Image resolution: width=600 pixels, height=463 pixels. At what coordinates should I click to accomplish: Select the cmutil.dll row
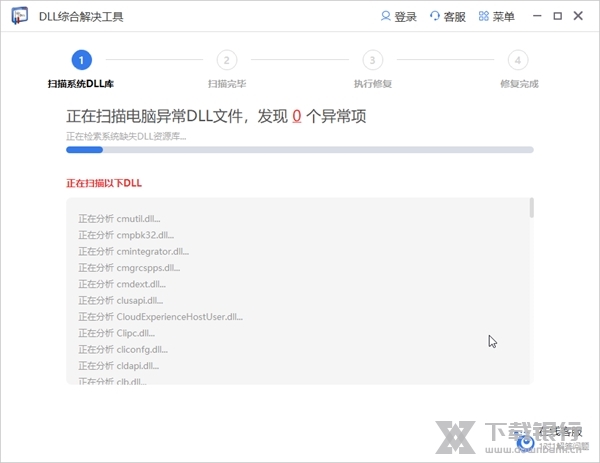[119, 219]
